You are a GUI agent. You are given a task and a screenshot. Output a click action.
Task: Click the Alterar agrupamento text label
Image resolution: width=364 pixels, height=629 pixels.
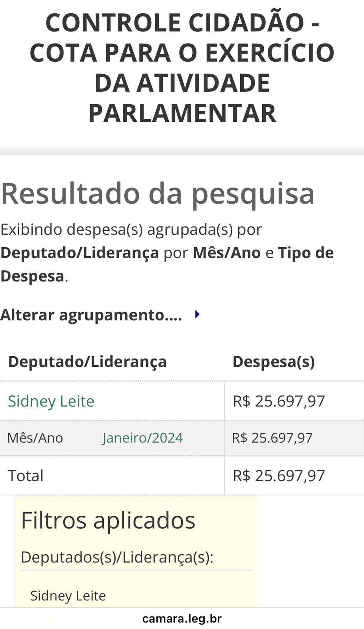(91, 315)
